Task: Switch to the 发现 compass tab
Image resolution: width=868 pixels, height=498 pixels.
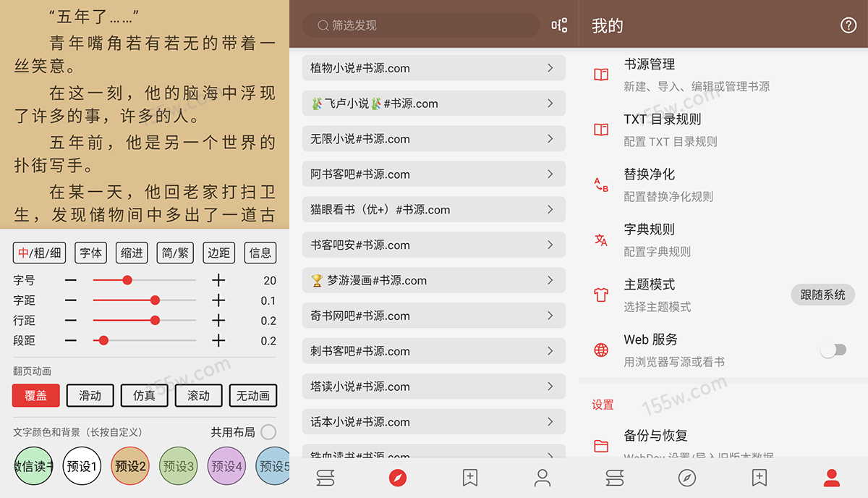Action: pos(397,478)
